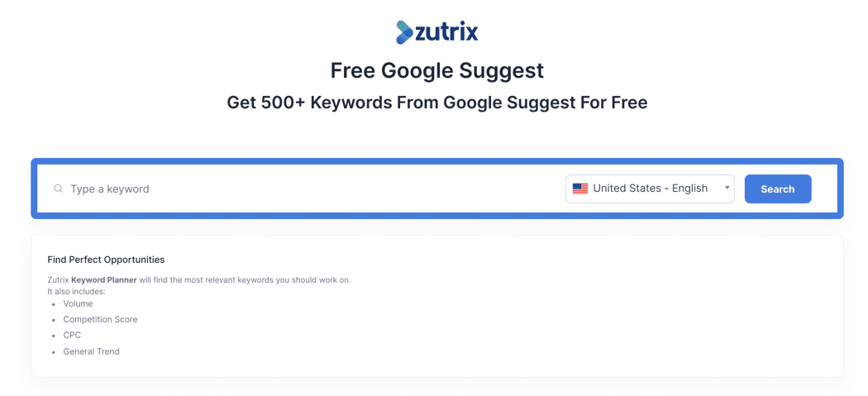Screen dimensions: 868x396
Task: Click the magnifying glass search icon
Action: click(x=58, y=188)
